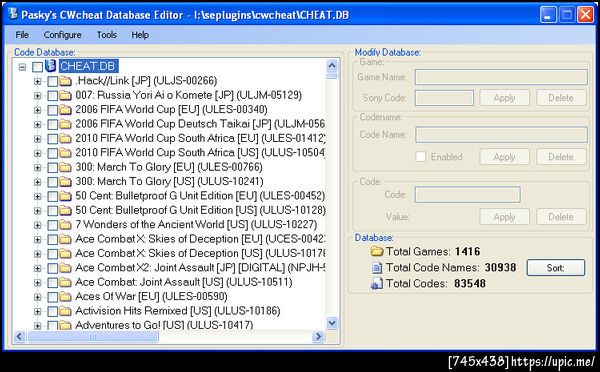This screenshot has width=600, height=372.
Task: Open the Tools menu
Action: (107, 35)
